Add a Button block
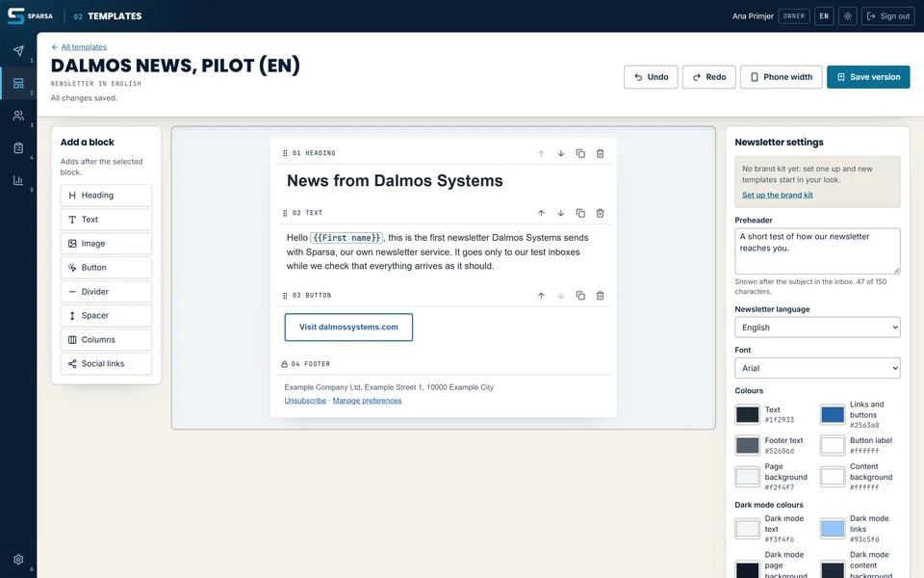This screenshot has height=578, width=924. 106,268
